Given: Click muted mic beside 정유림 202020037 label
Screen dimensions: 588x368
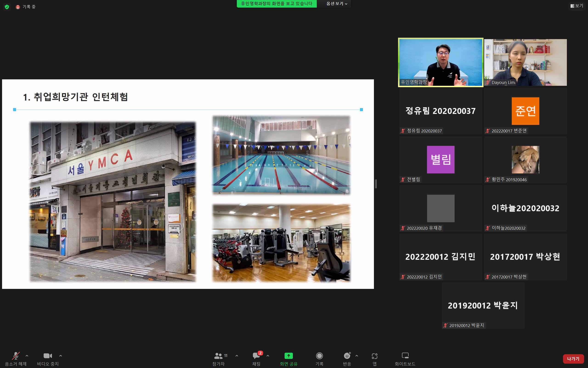Looking at the screenshot, I should pyautogui.click(x=403, y=131).
